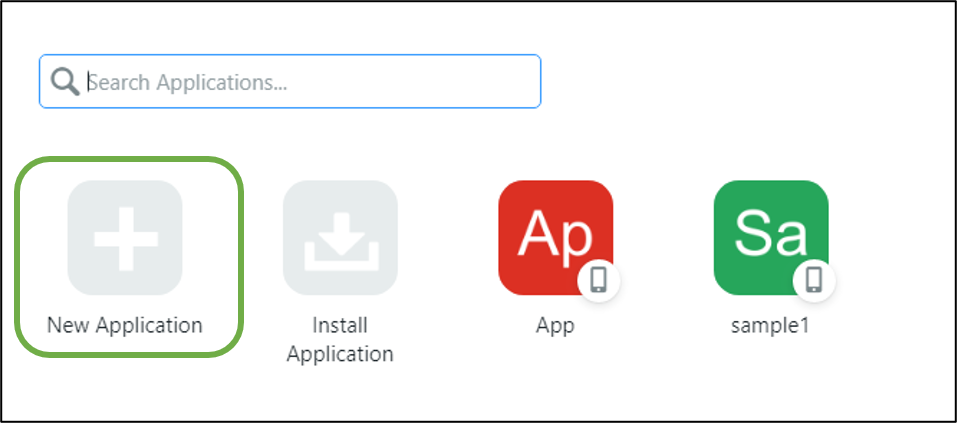957x423 pixels.
Task: Click the green-outlined New Application tile
Action: 129,256
